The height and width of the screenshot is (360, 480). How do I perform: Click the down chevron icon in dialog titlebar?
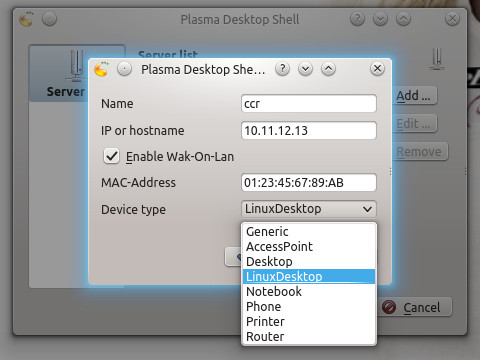click(305, 69)
